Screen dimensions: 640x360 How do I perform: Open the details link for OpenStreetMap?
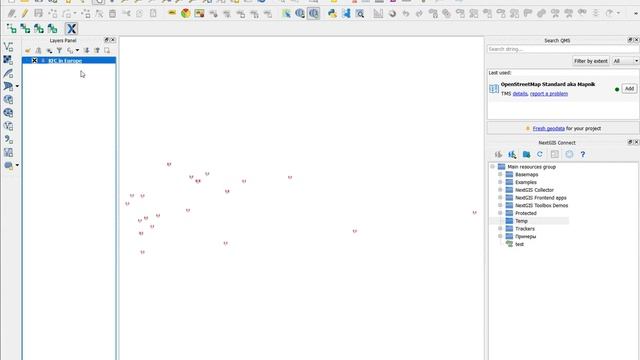coord(520,94)
